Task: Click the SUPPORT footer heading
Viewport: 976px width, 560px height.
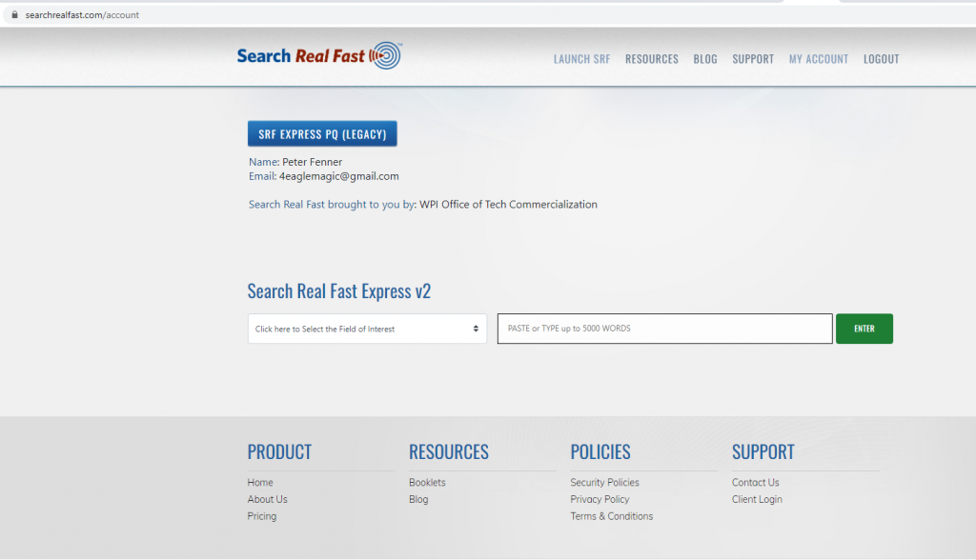Action: tap(763, 451)
